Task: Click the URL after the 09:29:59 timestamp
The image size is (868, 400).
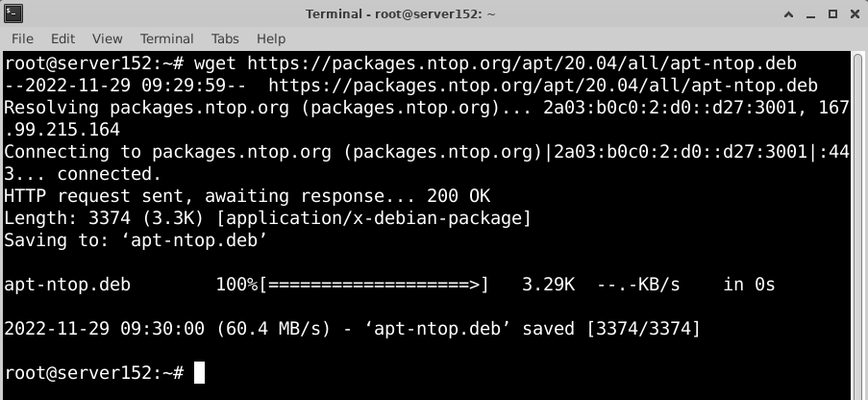Action: pyautogui.click(x=542, y=86)
